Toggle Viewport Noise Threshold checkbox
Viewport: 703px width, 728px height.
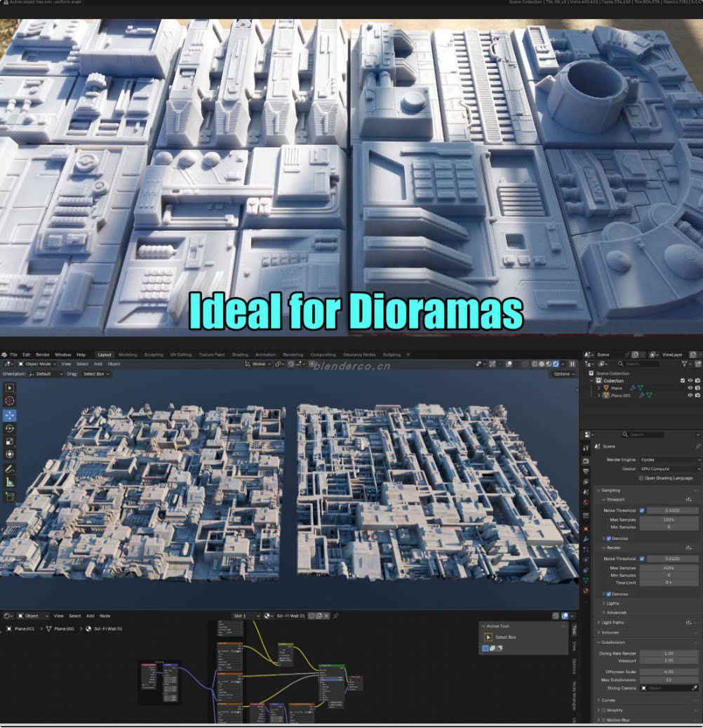coord(642,510)
